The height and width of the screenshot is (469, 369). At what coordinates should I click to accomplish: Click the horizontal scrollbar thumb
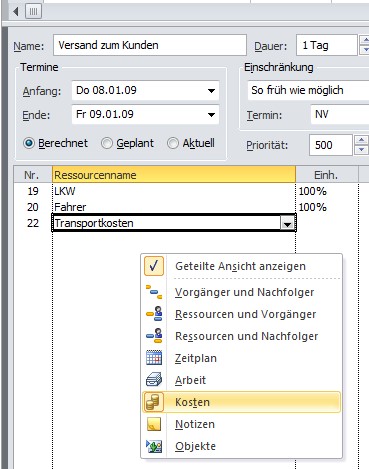click(x=33, y=12)
